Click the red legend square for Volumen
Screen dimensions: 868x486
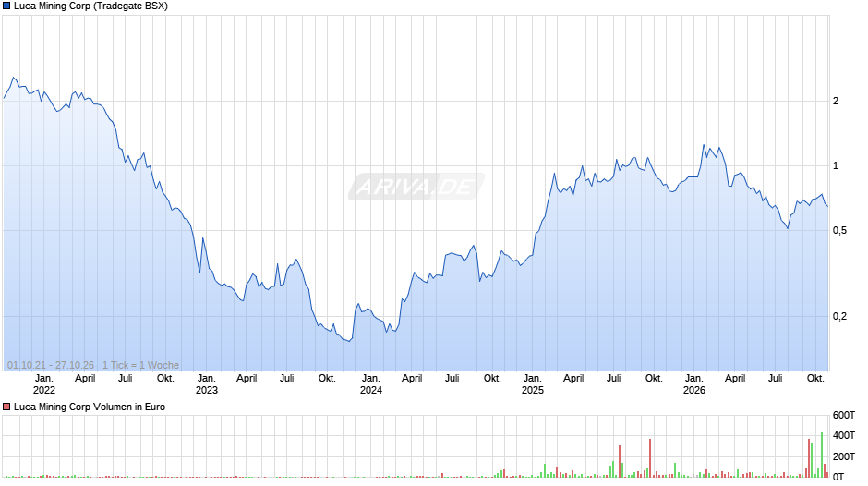[6, 407]
